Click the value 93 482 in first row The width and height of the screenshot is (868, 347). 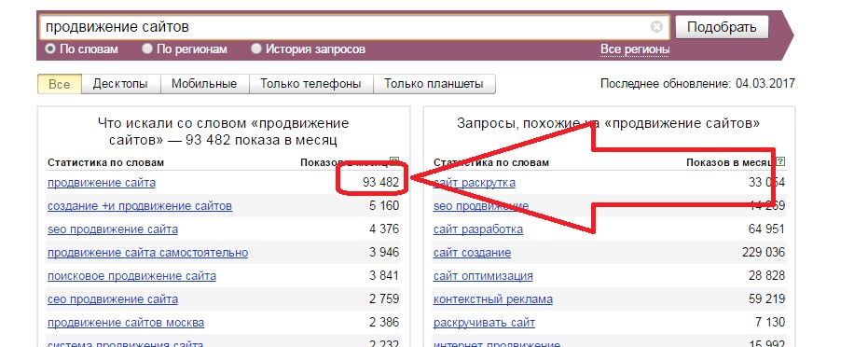380,183
